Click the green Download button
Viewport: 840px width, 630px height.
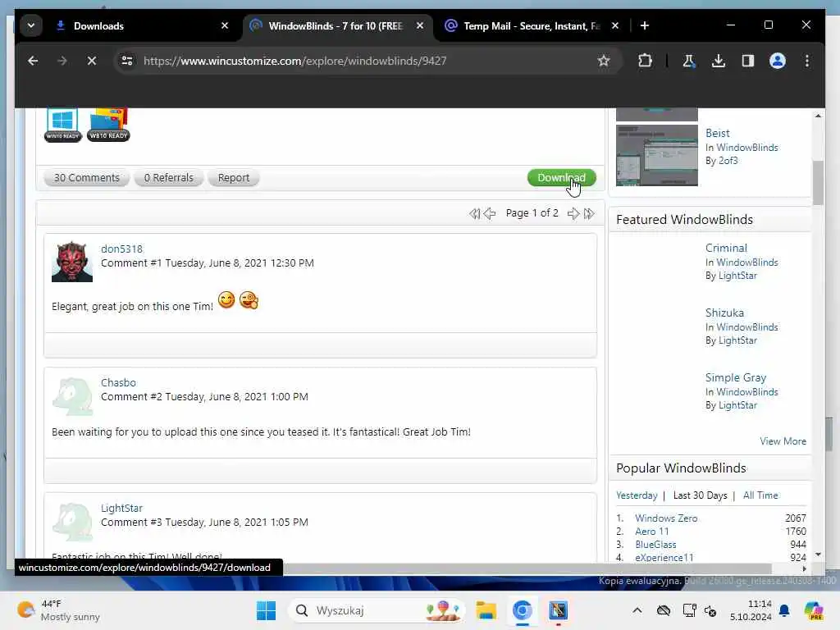[561, 178]
